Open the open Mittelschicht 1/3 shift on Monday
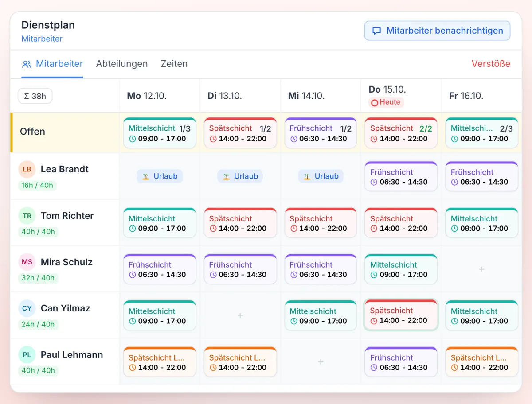The image size is (532, 404). (x=160, y=133)
